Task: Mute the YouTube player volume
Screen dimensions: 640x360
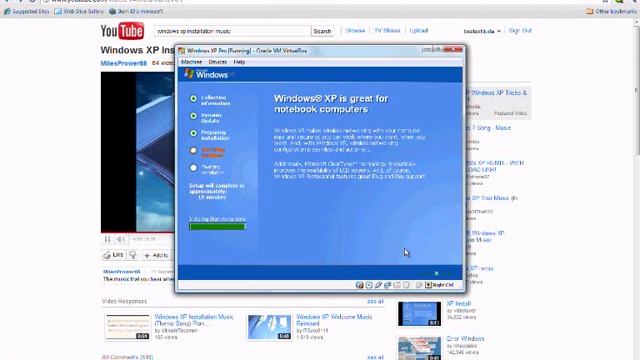Action: click(120, 239)
